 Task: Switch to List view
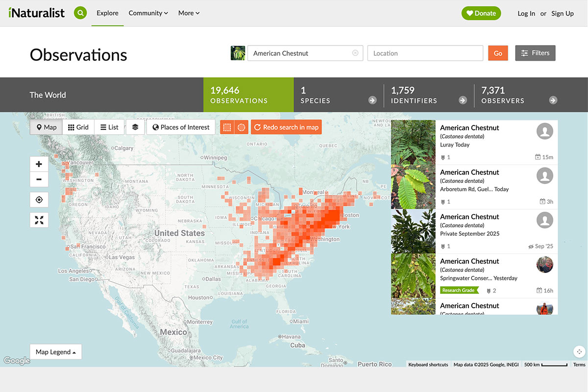point(109,127)
